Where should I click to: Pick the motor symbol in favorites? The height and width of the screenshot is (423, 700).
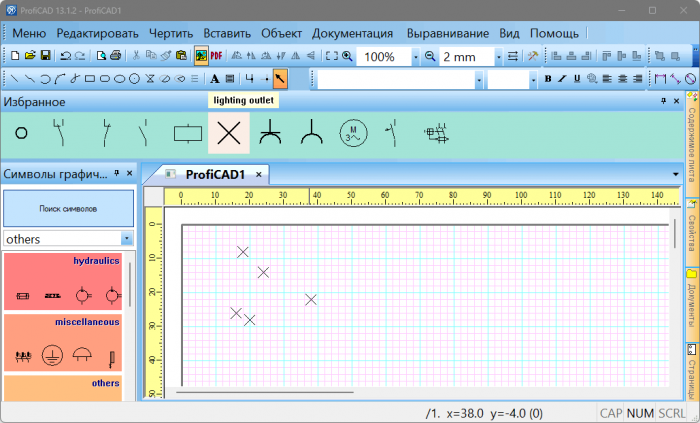[x=353, y=132]
